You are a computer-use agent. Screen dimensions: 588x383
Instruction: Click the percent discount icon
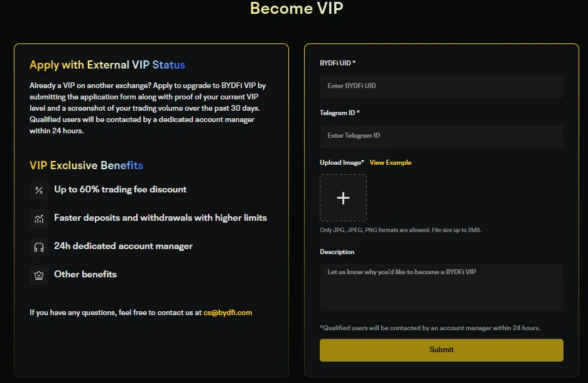click(39, 190)
